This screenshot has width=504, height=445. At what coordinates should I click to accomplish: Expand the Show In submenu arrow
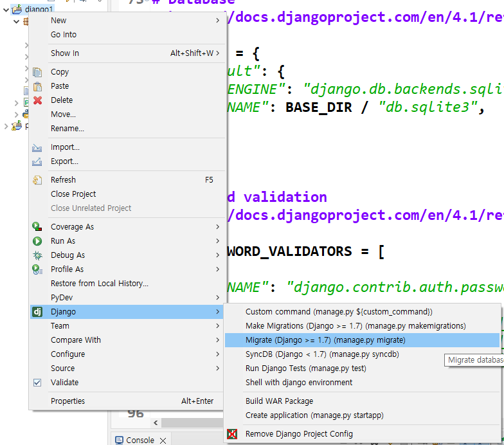(x=217, y=53)
